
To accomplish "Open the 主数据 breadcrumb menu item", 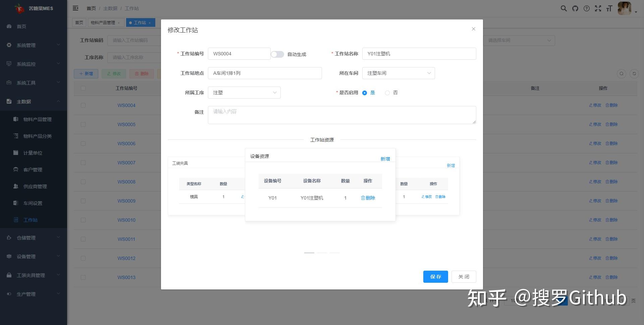I will tap(111, 8).
